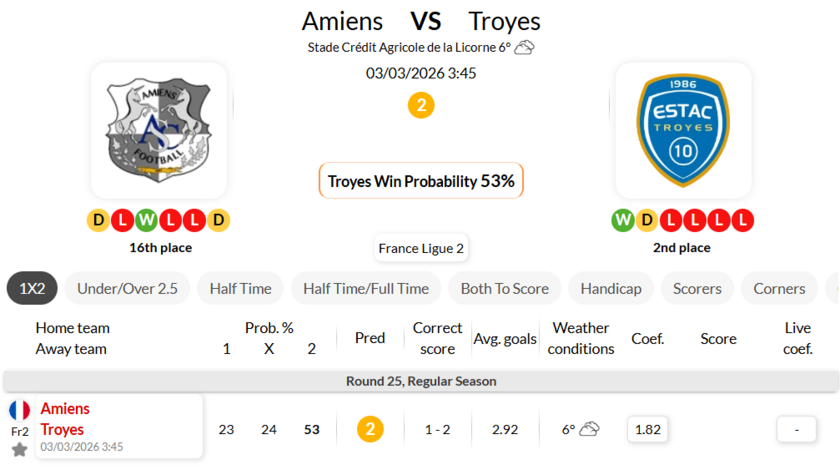Open the Corners tab
This screenshot has height=470, width=840.
point(779,288)
